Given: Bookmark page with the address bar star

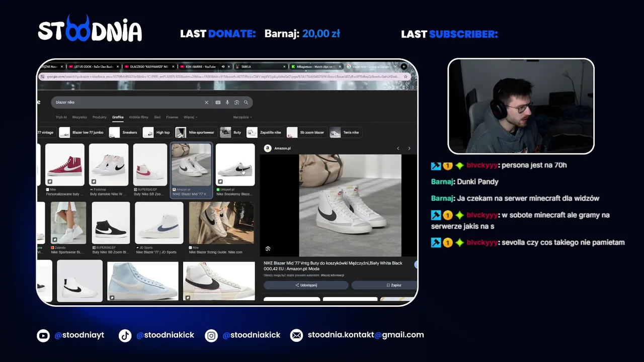Looking at the screenshot, I should pos(407,76).
